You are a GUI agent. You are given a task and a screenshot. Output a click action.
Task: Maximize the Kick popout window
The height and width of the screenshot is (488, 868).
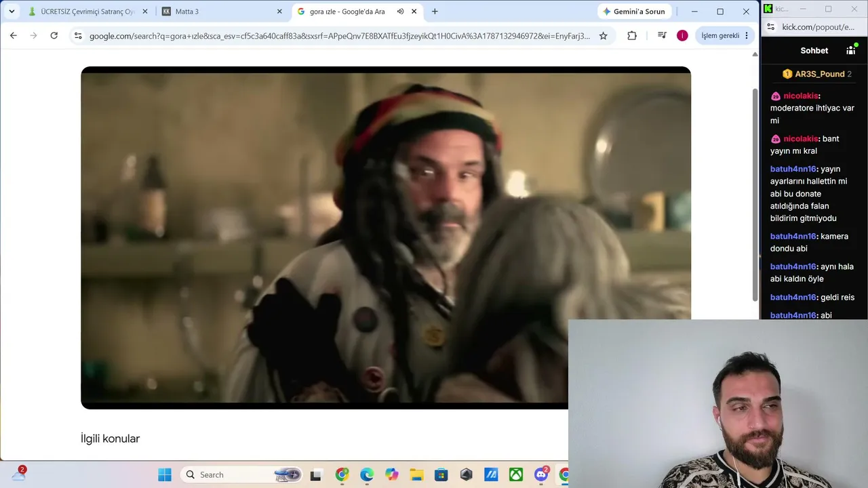(x=828, y=9)
